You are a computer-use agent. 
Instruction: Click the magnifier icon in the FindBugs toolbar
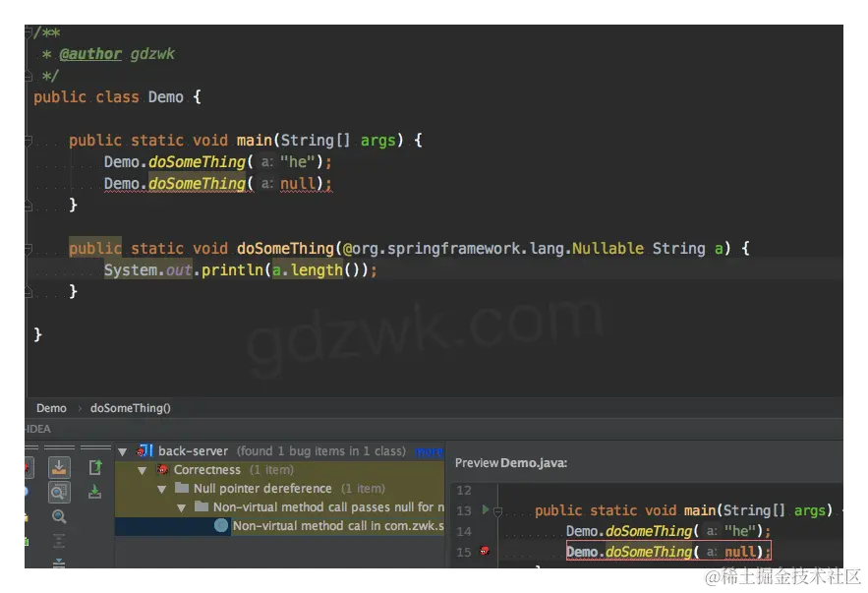coord(59,516)
